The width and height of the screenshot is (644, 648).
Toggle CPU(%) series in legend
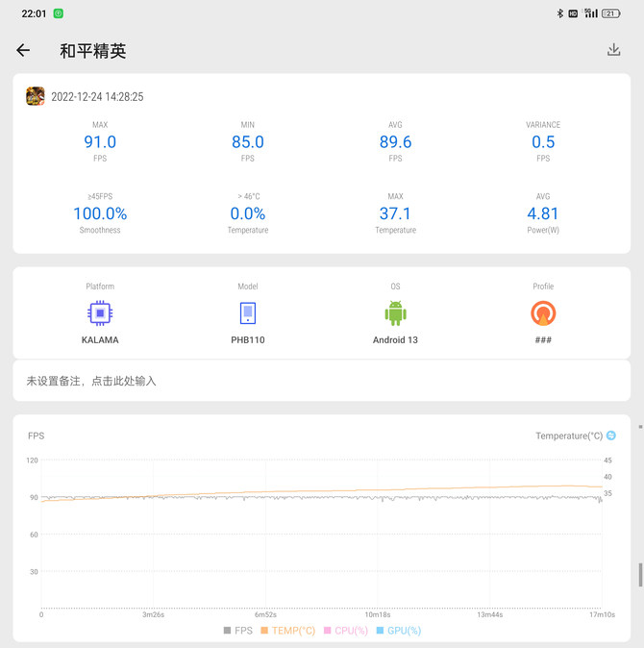[x=345, y=631]
